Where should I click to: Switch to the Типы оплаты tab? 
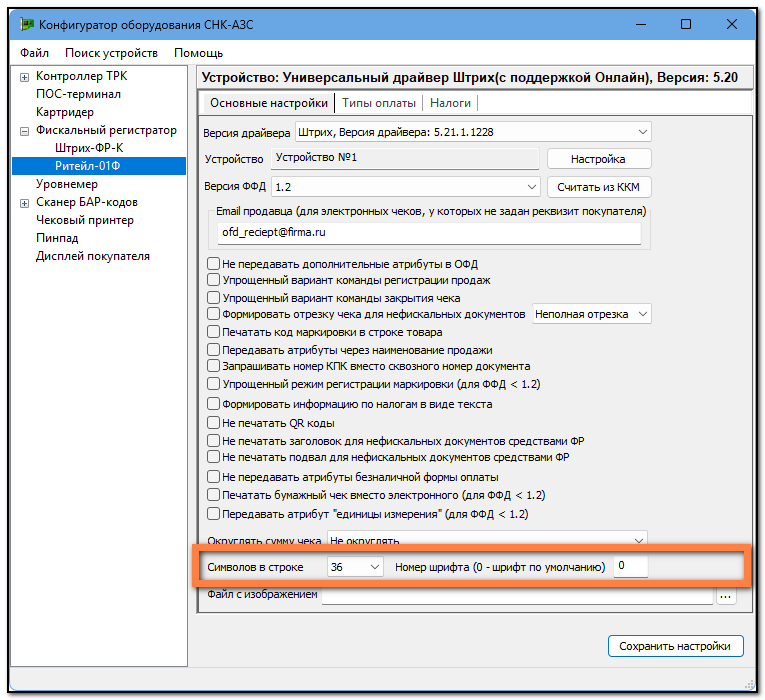(379, 103)
